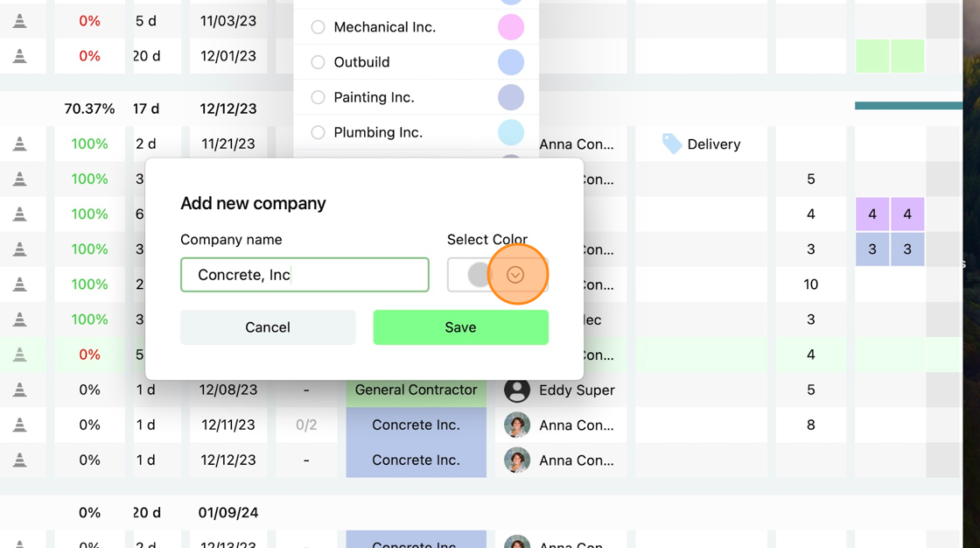Click the 5 d duration in 11/03/23 row

point(146,21)
